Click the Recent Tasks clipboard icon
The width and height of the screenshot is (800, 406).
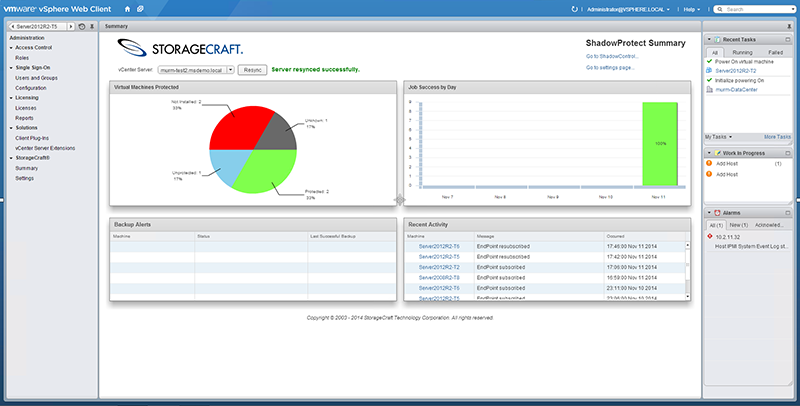click(x=717, y=39)
